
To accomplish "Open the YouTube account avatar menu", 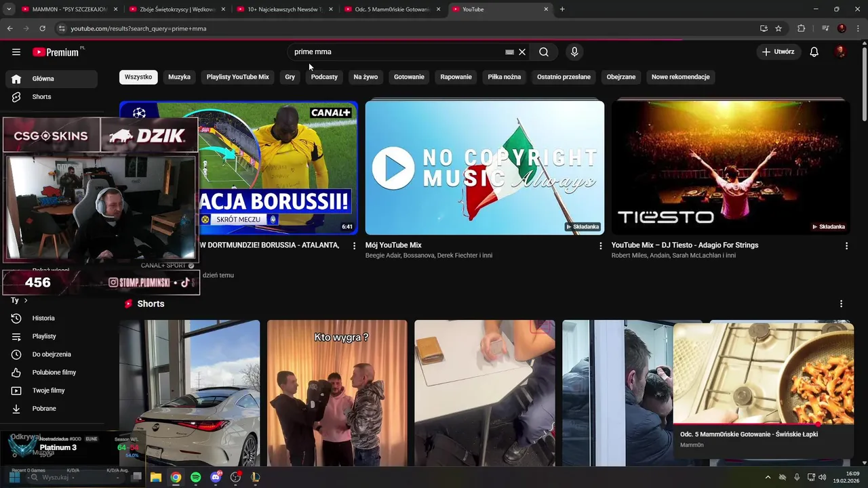I will click(x=840, y=52).
